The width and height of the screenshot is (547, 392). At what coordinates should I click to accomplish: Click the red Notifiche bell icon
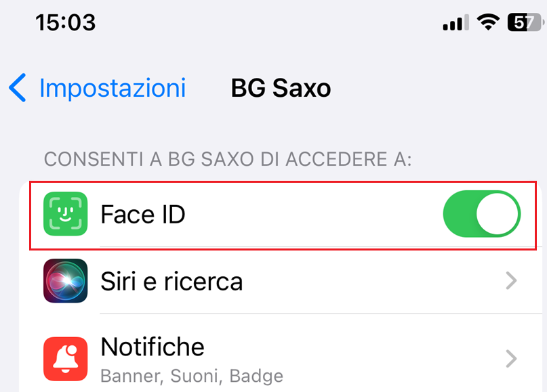click(x=65, y=359)
